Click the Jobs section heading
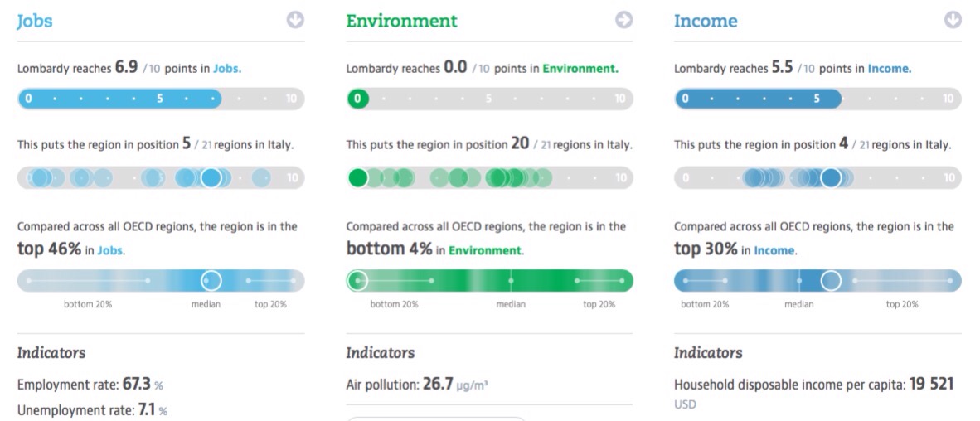Viewport: 980px width, 421px height. point(35,21)
